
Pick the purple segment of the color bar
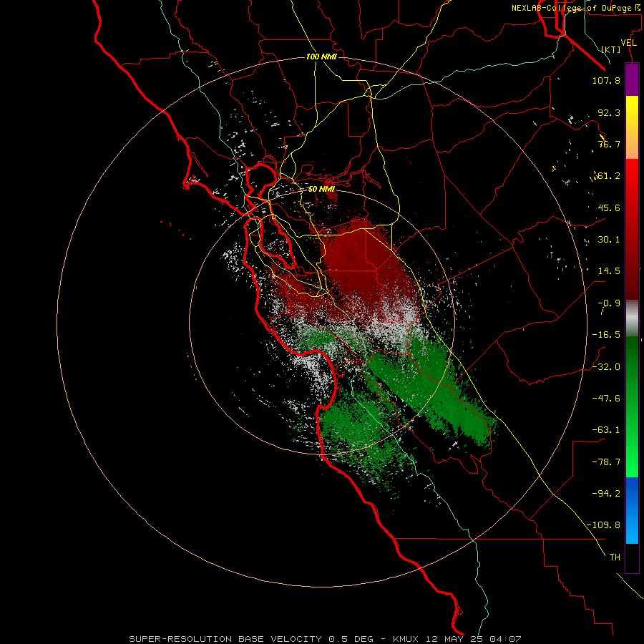tap(632, 79)
